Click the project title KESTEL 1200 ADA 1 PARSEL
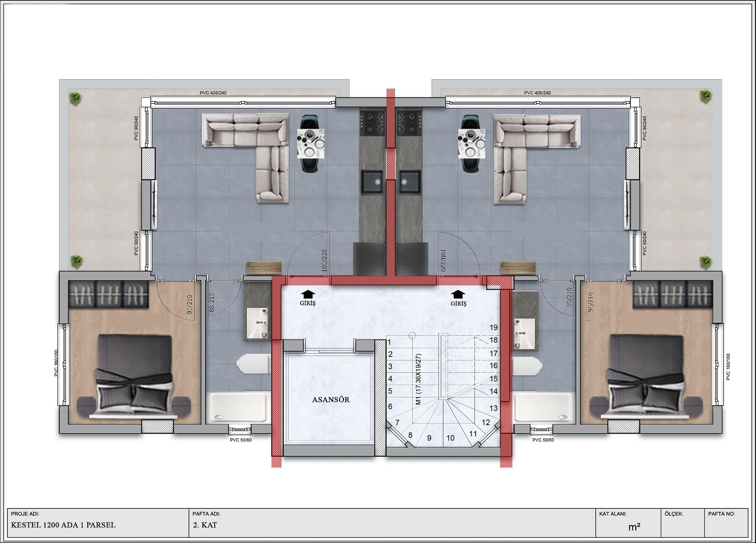756x543 pixels. 63,524
